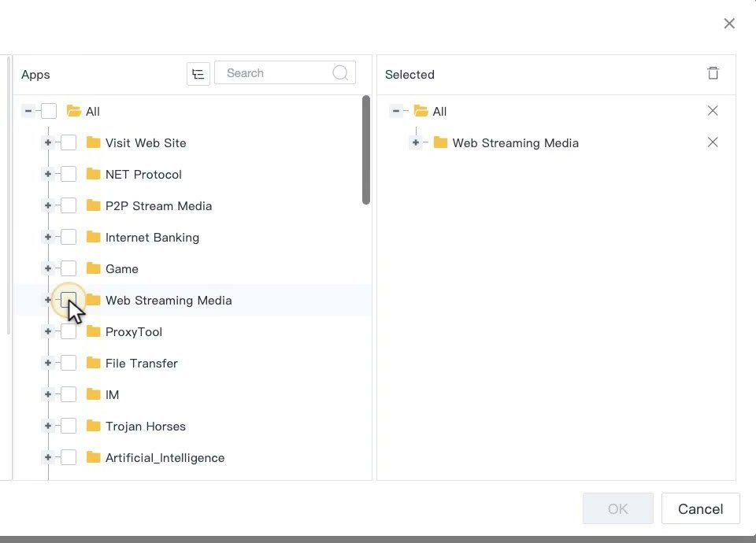Select the Artificial_Intelligence tree label

coord(165,458)
